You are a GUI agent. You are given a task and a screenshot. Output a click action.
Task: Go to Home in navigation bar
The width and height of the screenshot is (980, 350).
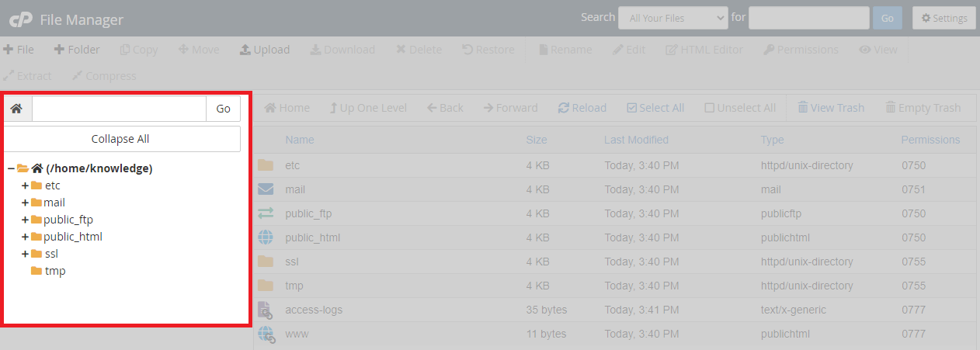click(x=287, y=108)
